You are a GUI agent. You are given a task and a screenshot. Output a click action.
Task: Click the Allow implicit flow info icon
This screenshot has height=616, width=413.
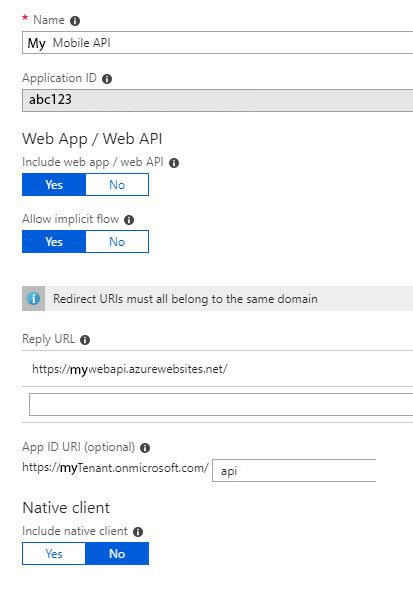click(129, 220)
